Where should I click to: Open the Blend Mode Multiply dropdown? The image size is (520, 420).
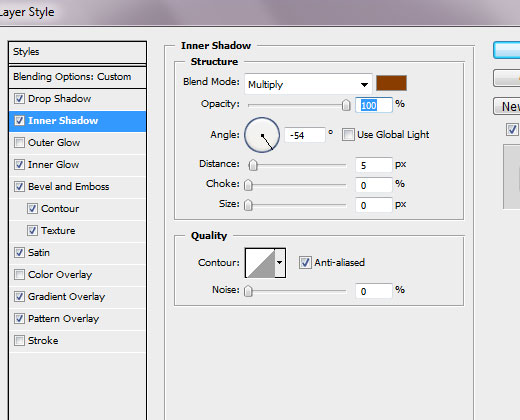308,84
